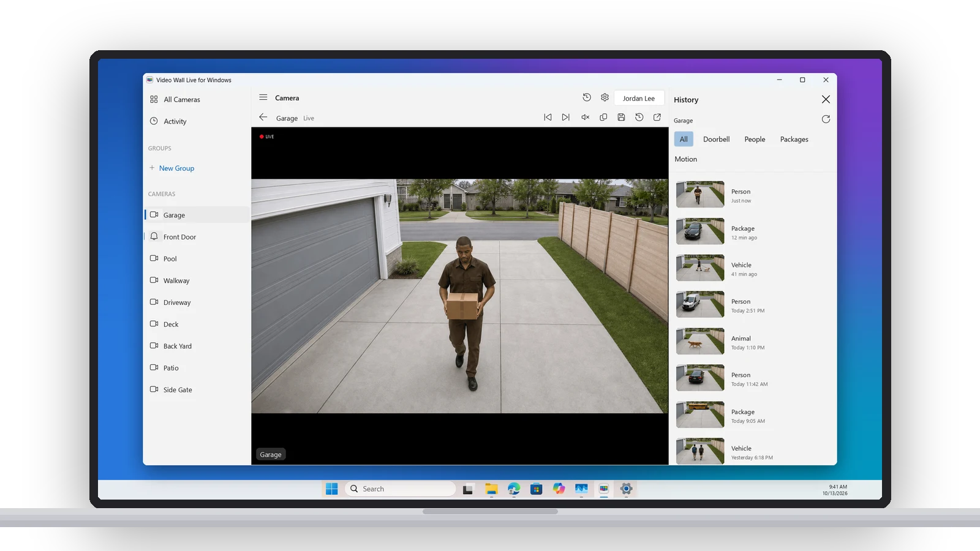Select the Pool camera
The height and width of the screenshot is (551, 980).
point(197,258)
